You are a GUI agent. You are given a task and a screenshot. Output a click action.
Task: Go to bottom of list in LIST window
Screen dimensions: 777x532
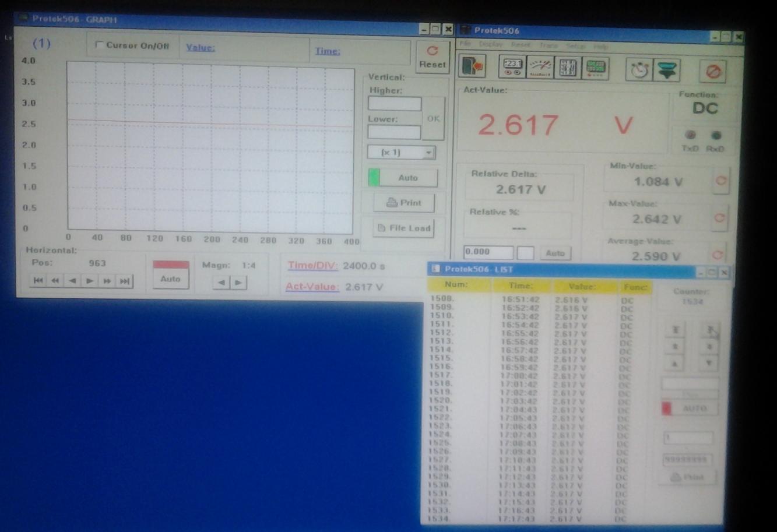coord(710,330)
